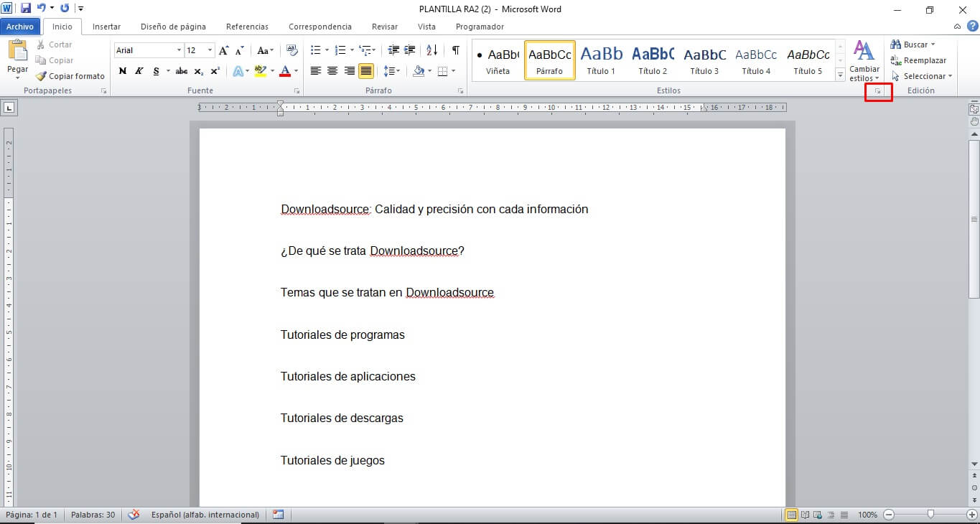Decrease paragraph indent
Image resolution: width=980 pixels, height=524 pixels.
pos(393,50)
